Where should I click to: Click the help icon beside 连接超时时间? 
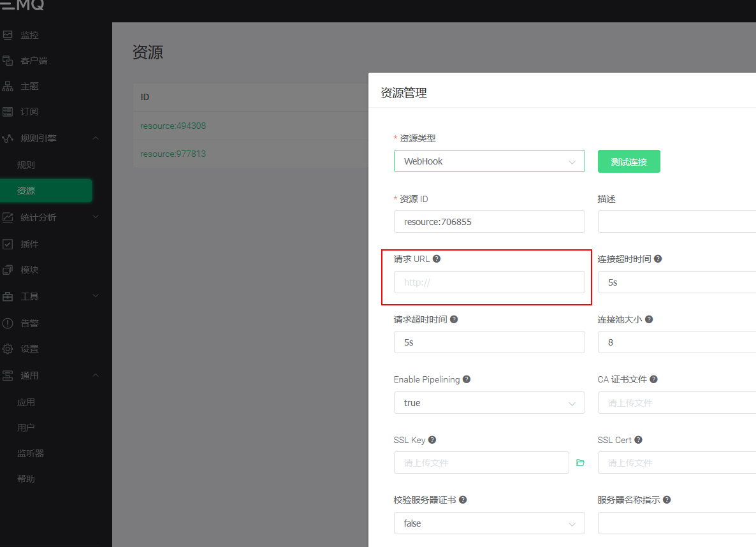coord(658,259)
